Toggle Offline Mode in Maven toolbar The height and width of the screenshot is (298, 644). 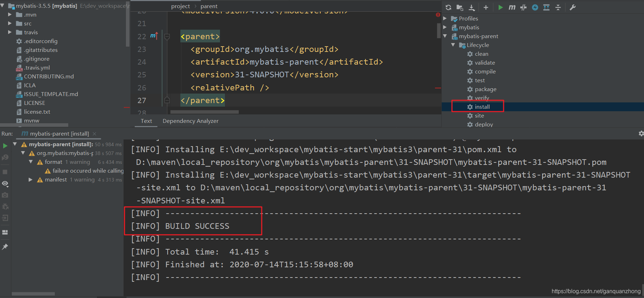[523, 7]
